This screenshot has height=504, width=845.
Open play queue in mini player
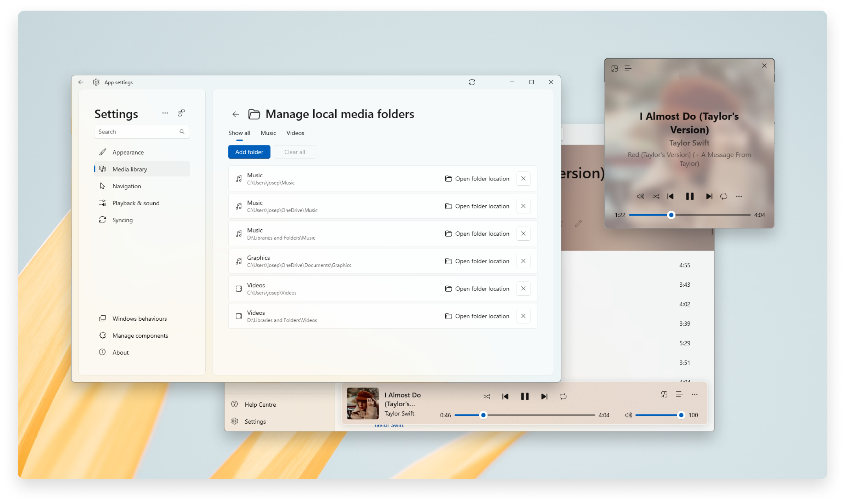pyautogui.click(x=628, y=69)
